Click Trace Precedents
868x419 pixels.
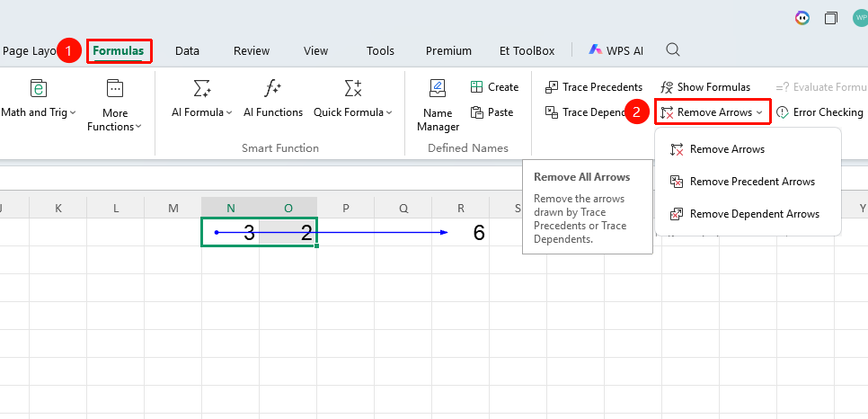coord(594,87)
